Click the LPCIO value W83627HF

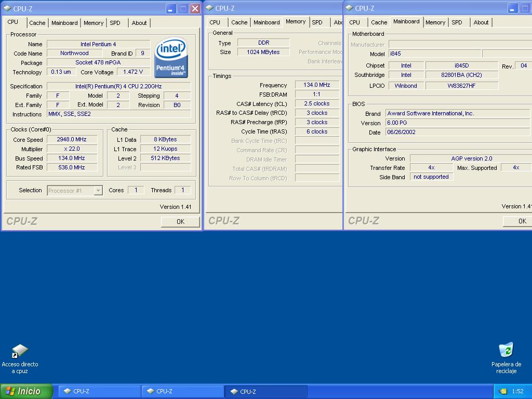[462, 86]
